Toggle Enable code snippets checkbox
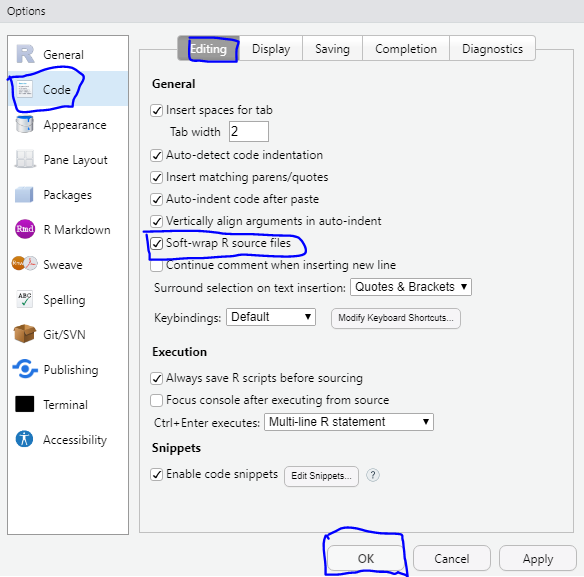The image size is (584, 577). [156, 475]
